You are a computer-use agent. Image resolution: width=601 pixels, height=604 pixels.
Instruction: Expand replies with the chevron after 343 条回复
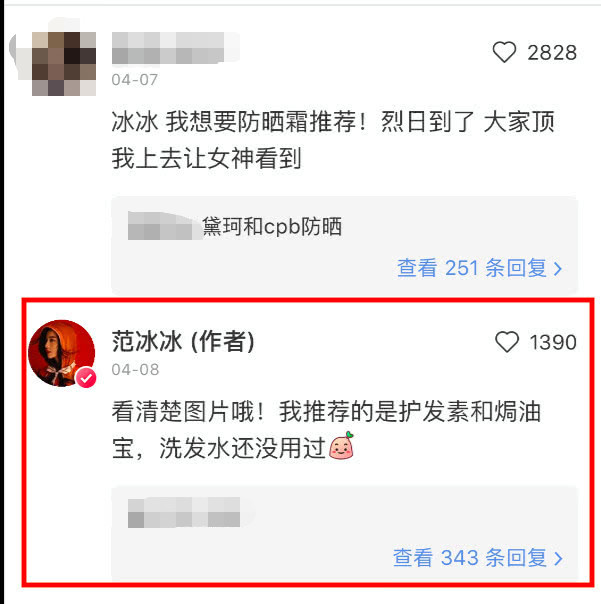[x=558, y=558]
